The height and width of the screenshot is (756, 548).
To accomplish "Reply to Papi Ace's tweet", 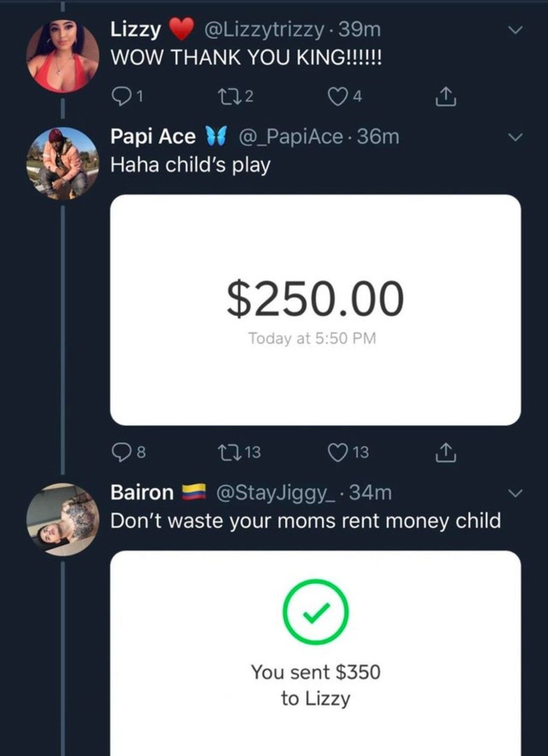I will coord(129,452).
